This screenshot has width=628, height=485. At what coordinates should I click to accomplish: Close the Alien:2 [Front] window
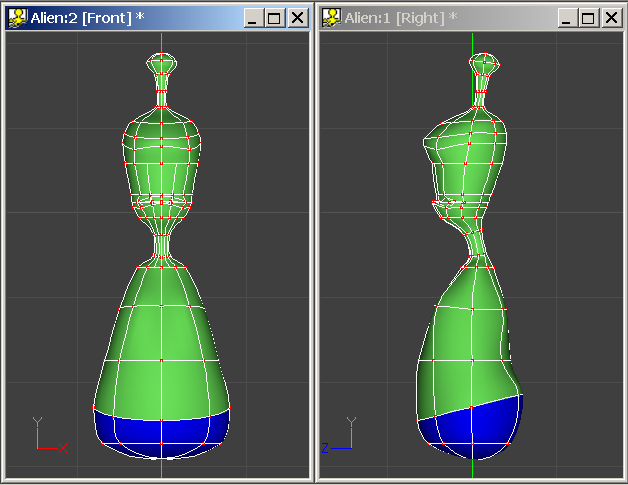pyautogui.click(x=297, y=18)
